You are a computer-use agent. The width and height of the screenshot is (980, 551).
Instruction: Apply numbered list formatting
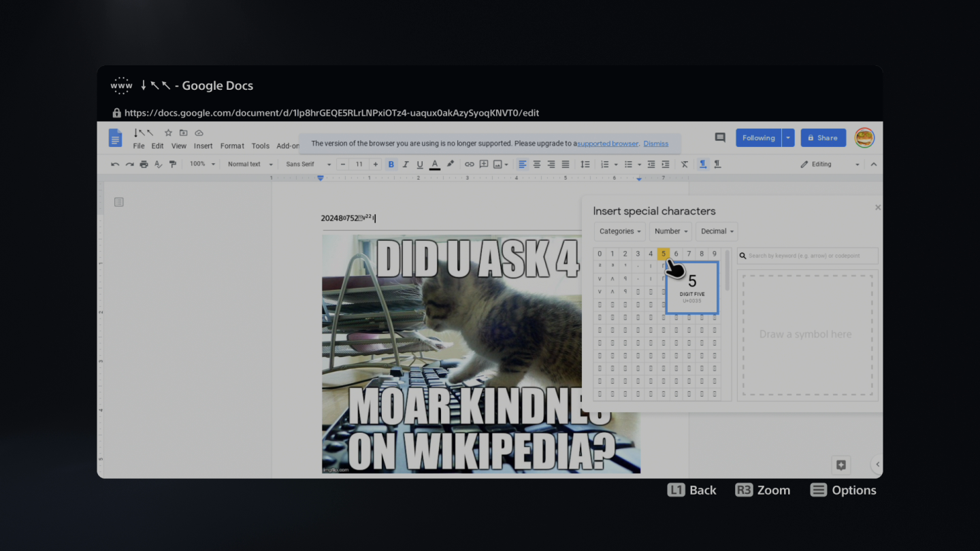coord(604,164)
